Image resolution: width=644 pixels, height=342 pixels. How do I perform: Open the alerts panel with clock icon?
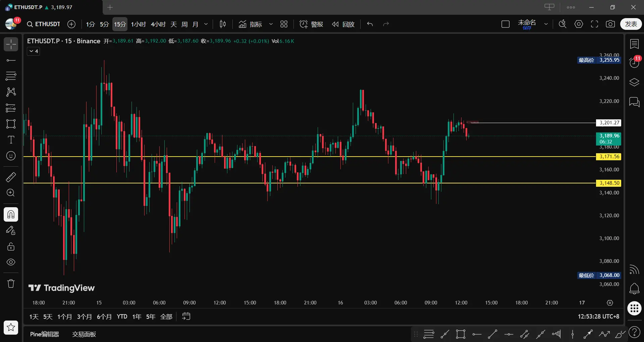(x=634, y=63)
